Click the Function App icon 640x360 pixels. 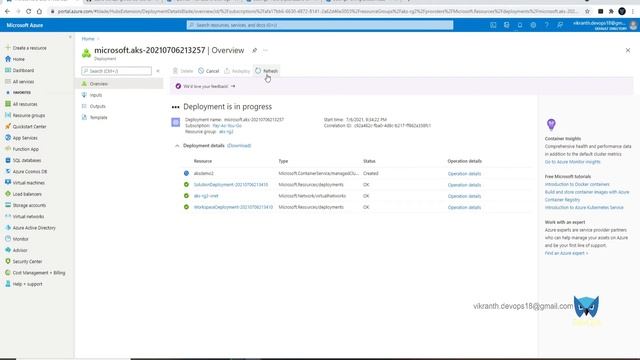click(x=8, y=149)
